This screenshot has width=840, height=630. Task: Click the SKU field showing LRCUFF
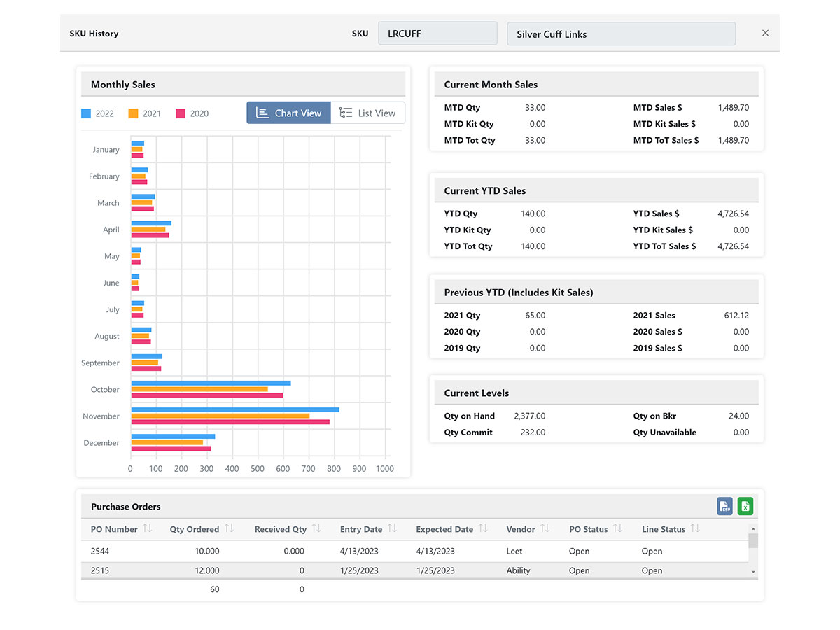pyautogui.click(x=437, y=33)
